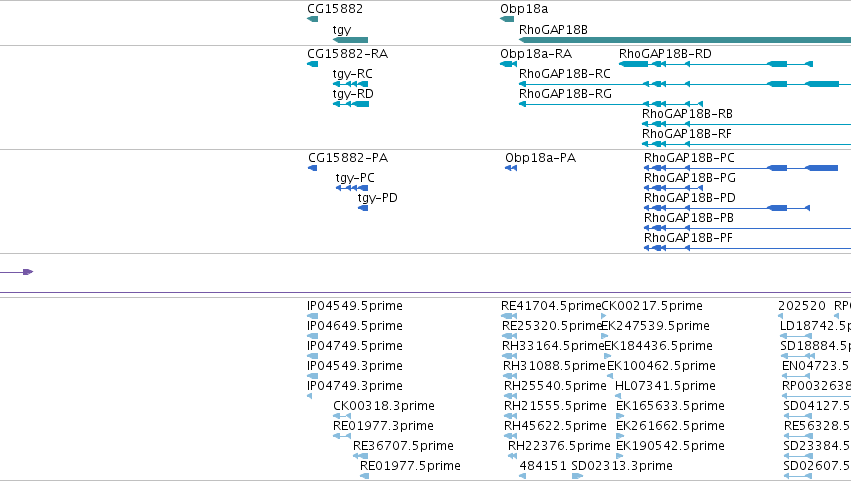Image resolution: width=851 pixels, height=481 pixels.
Task: Select the Obp18a-PA protein label
Action: tap(540, 158)
